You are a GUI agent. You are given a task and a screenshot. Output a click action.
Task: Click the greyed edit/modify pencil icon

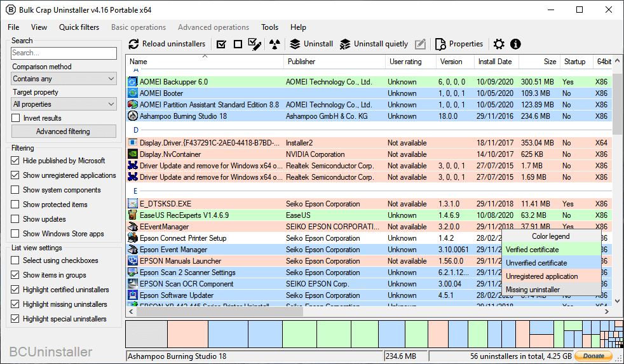[420, 44]
